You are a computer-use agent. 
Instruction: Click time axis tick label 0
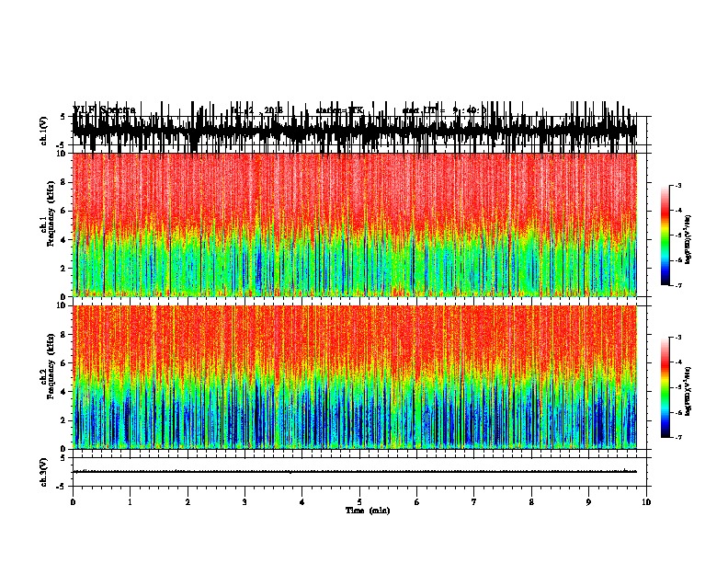tap(73, 502)
